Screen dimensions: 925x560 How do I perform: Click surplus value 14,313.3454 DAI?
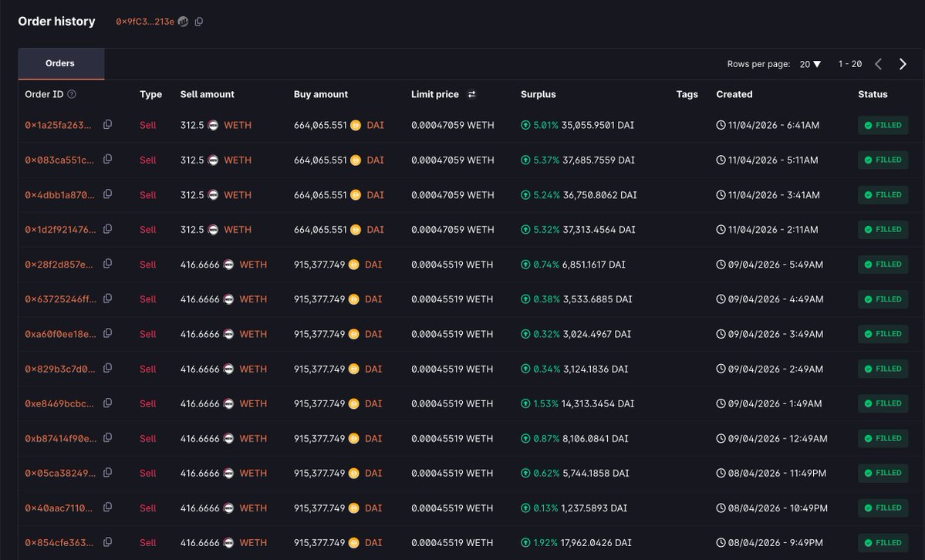pos(598,404)
